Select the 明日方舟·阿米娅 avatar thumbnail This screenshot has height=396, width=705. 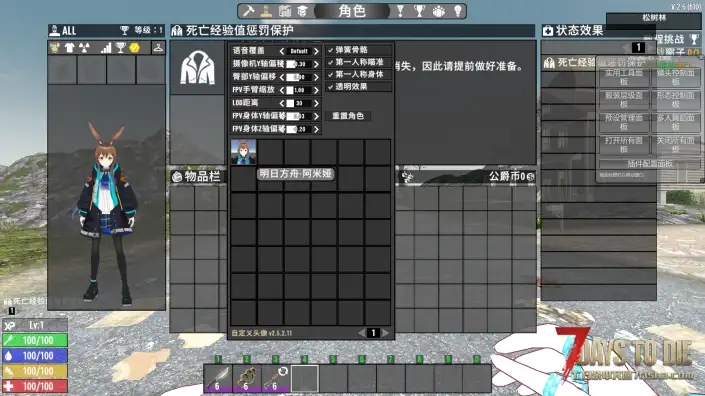coord(243,152)
